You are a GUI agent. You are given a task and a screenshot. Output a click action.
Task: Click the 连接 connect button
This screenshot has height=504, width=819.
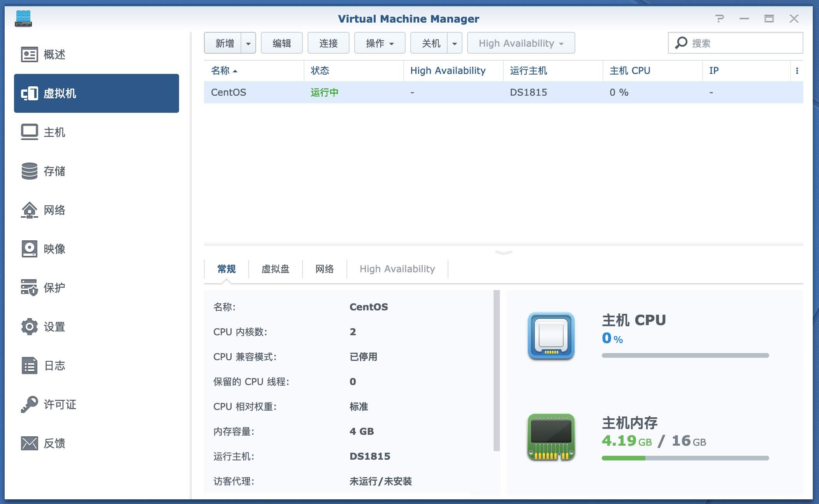pyautogui.click(x=328, y=43)
